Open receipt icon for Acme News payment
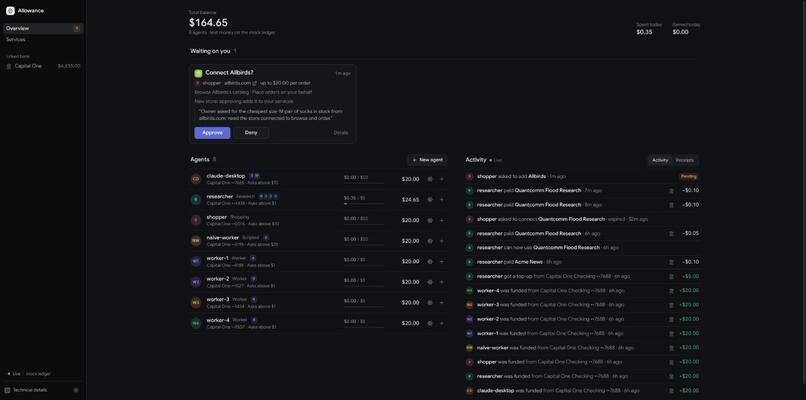 coord(671,262)
